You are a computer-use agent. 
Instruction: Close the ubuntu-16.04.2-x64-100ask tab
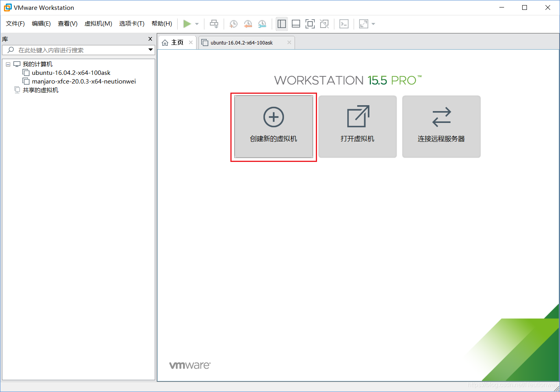(x=289, y=43)
